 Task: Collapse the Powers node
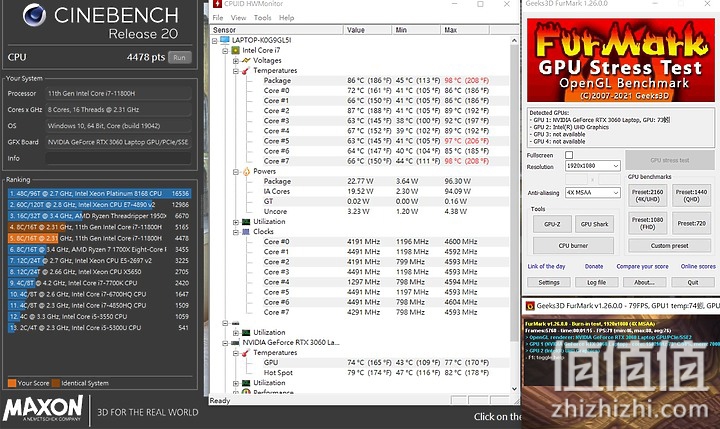[236, 172]
